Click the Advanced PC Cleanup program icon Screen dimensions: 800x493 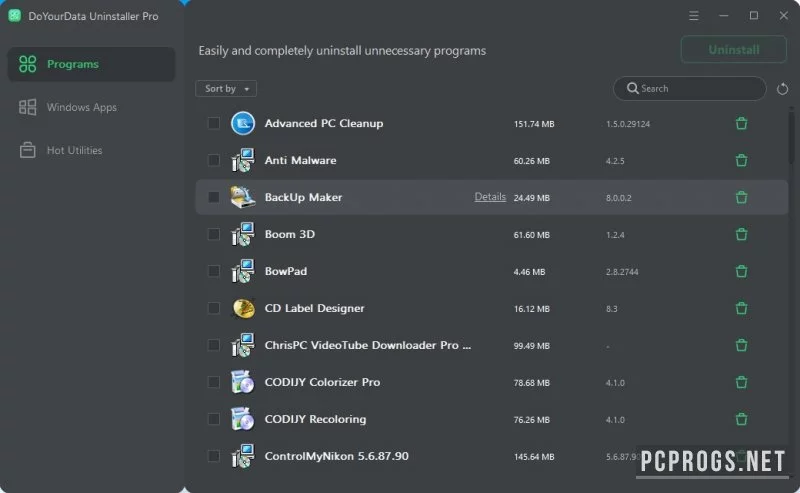tap(243, 124)
